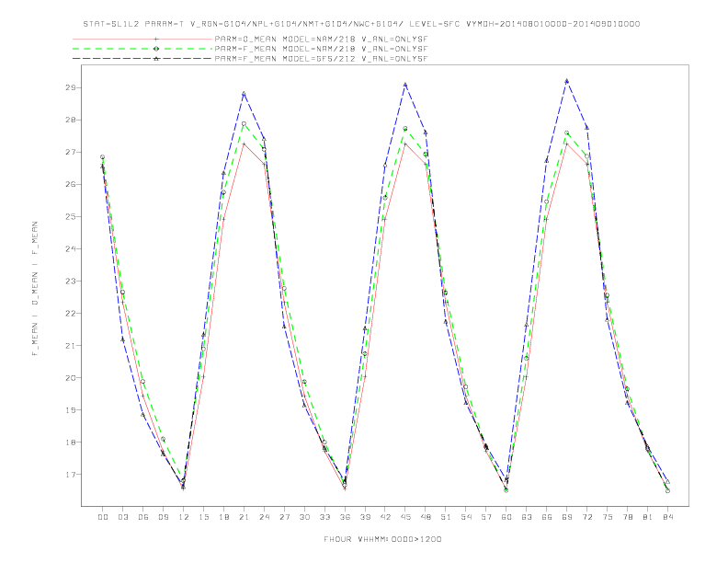Click x-axis forecast hour label 00
The width and height of the screenshot is (728, 563).
(103, 517)
